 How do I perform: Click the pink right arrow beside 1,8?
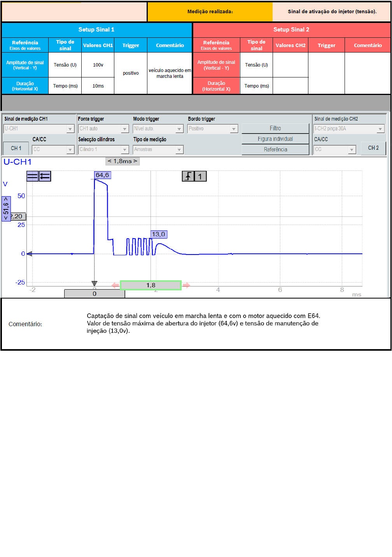(x=187, y=285)
